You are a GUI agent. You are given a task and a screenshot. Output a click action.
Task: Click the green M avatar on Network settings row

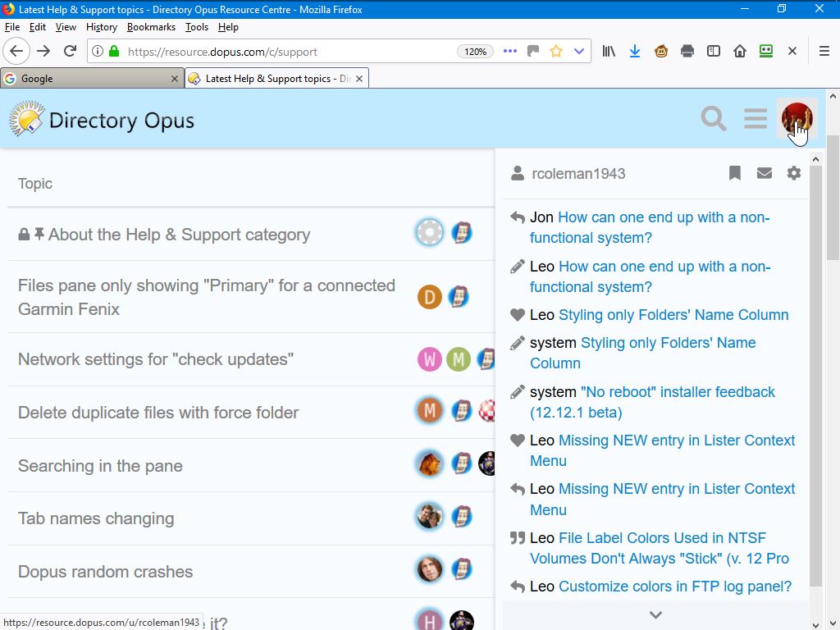click(x=459, y=359)
